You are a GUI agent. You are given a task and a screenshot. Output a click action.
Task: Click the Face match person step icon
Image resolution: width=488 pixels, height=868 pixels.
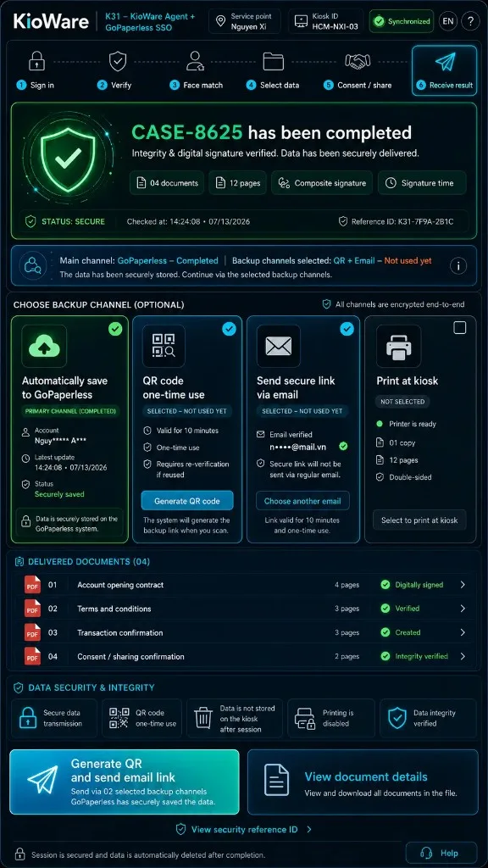coord(195,61)
